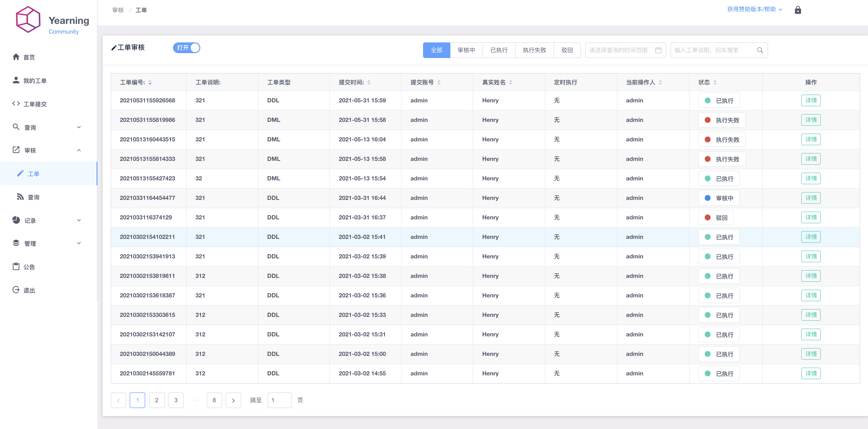Image resolution: width=868 pixels, height=429 pixels.
Task: Click the home icon for 首页
Action: [16, 57]
